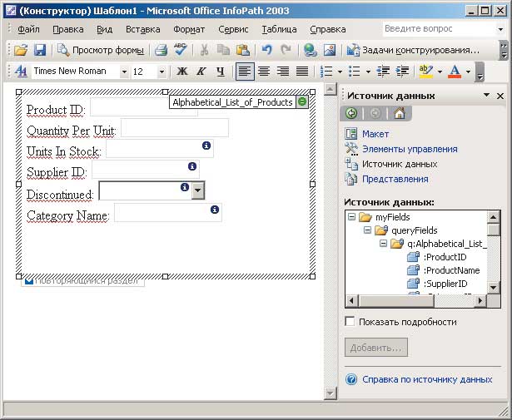Image resolution: width=512 pixels, height=420 pixels.
Task: Open Справка по источнику данных help
Action: click(x=427, y=379)
